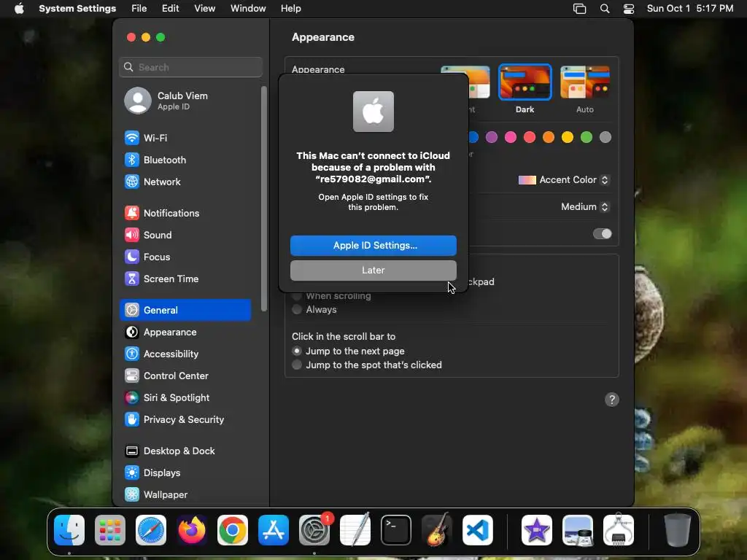Choose the green accent color

tap(587, 138)
